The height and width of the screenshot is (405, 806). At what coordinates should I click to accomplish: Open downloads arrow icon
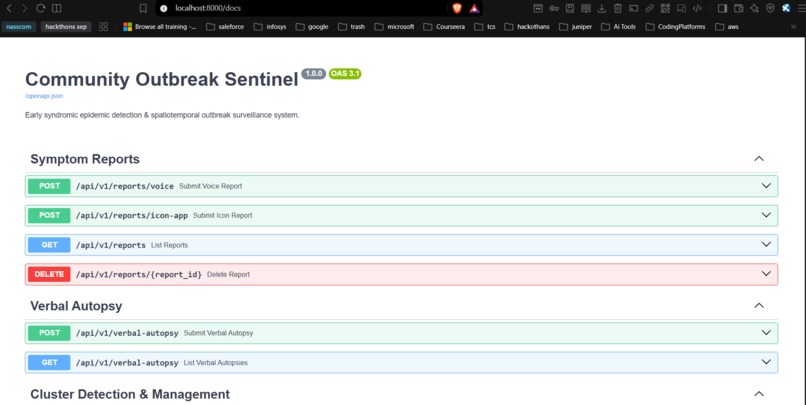point(601,8)
